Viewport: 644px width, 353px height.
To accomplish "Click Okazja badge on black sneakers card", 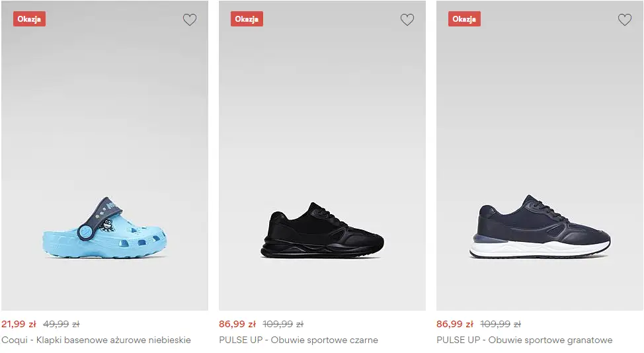I will point(247,19).
